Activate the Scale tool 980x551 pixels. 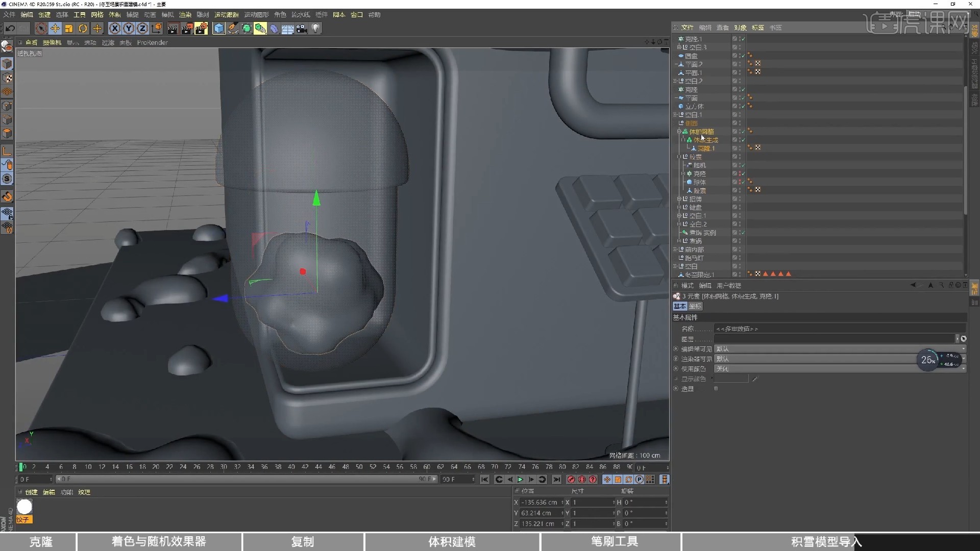69,29
